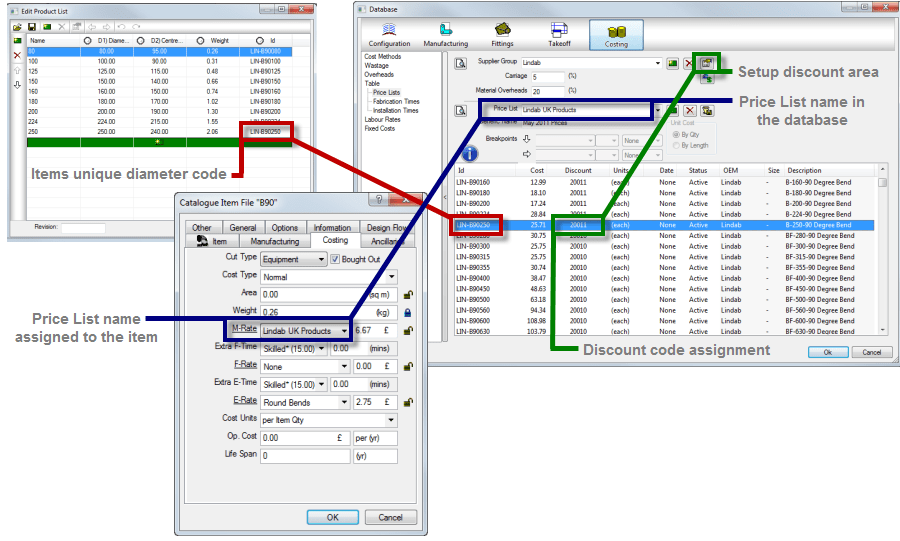Open Extra F-Time Skilled dropdown
The width and height of the screenshot is (900, 541).
[x=294, y=349]
